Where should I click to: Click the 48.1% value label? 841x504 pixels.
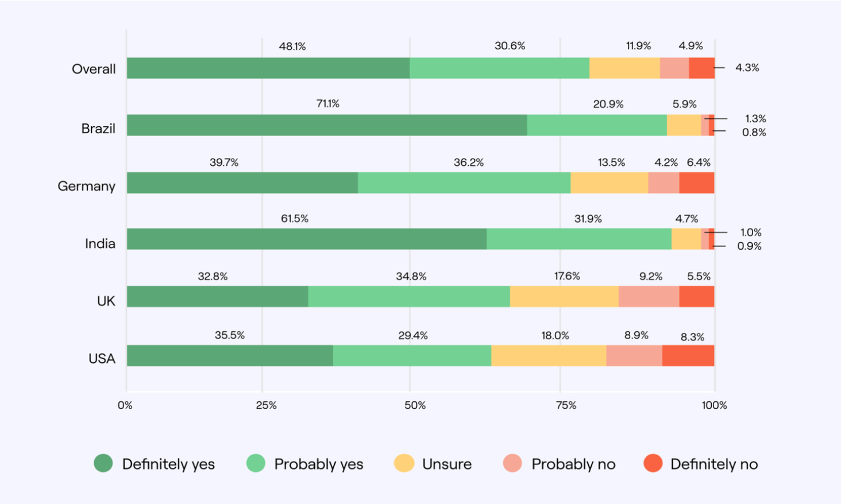[292, 46]
